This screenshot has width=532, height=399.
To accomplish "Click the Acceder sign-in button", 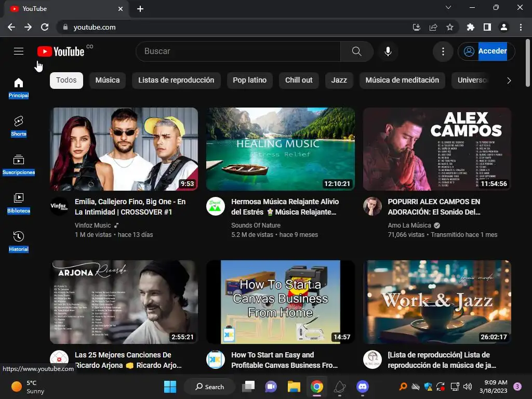I will pos(486,51).
